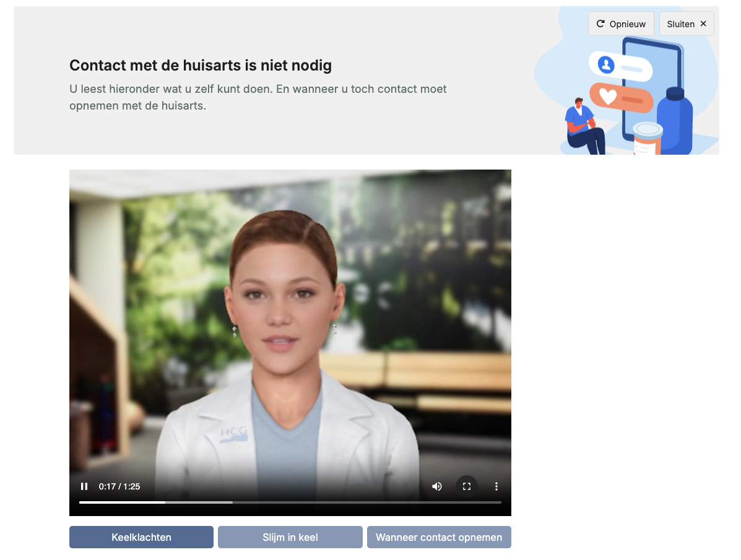Toggle playback by clicking the pause button
741x560 pixels.
coord(84,486)
